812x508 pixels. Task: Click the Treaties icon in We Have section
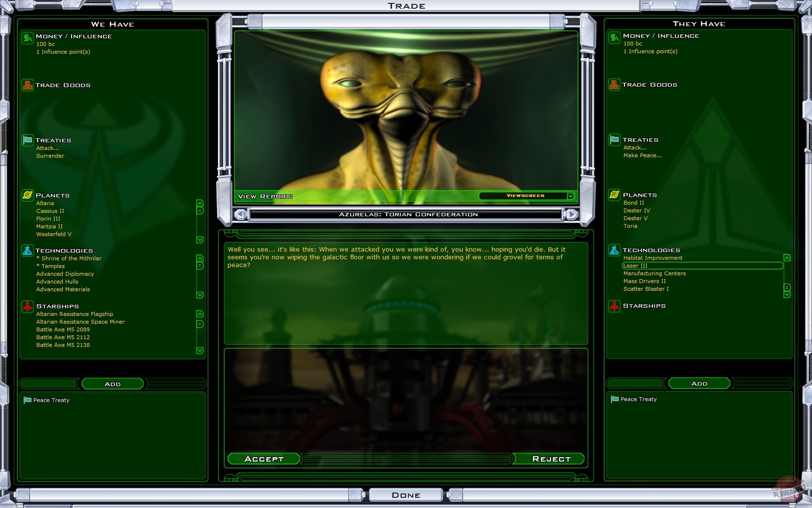pyautogui.click(x=28, y=141)
